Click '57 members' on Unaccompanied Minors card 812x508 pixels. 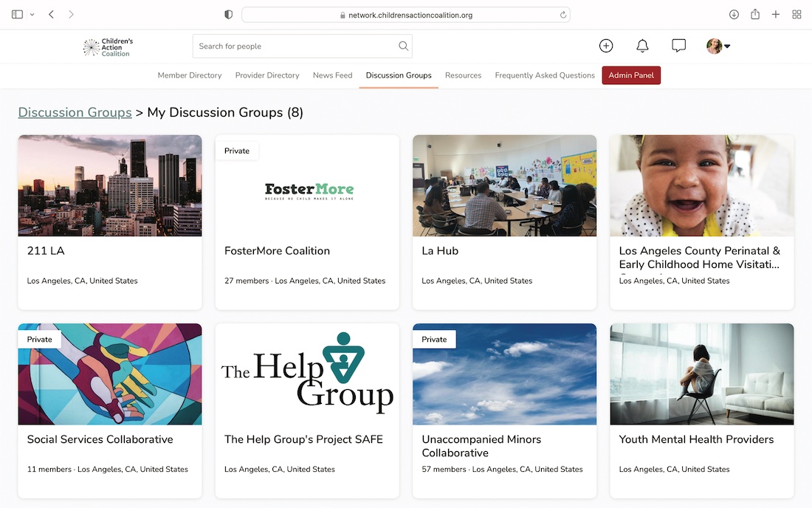[444, 469]
